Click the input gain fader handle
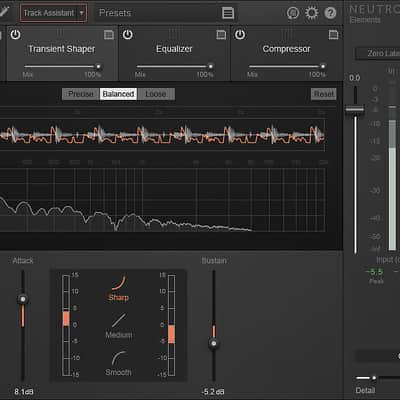 tap(355, 109)
